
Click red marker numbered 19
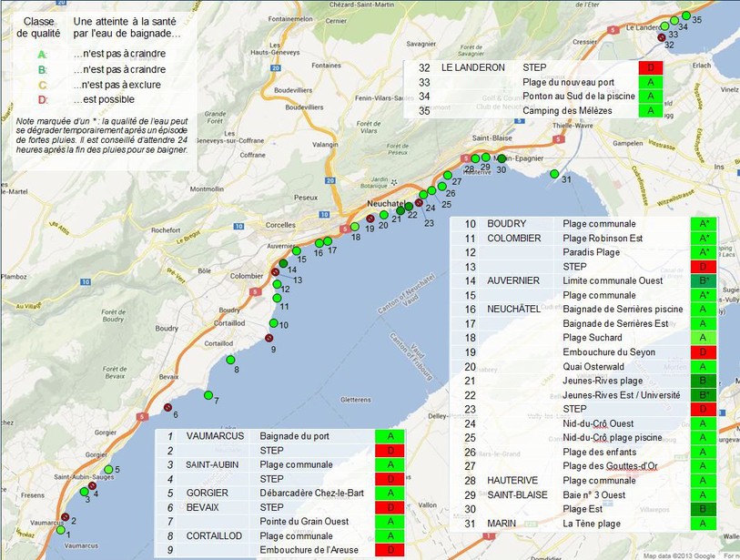click(370, 219)
